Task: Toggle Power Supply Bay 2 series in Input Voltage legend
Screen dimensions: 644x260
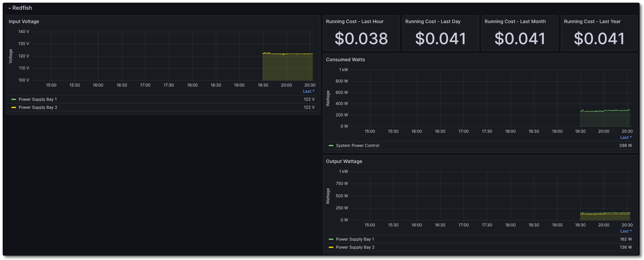Action: click(x=38, y=107)
